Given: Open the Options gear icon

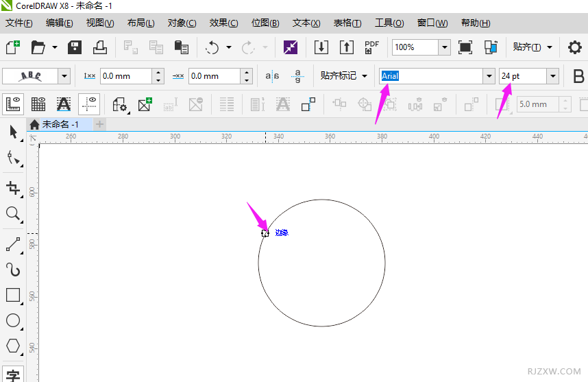Looking at the screenshot, I should tap(574, 47).
